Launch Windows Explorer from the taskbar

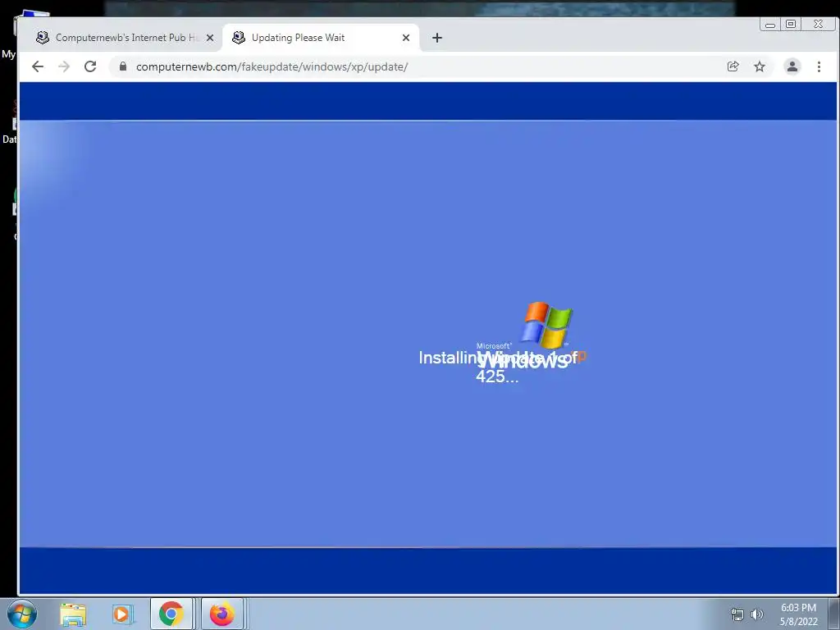click(73, 614)
